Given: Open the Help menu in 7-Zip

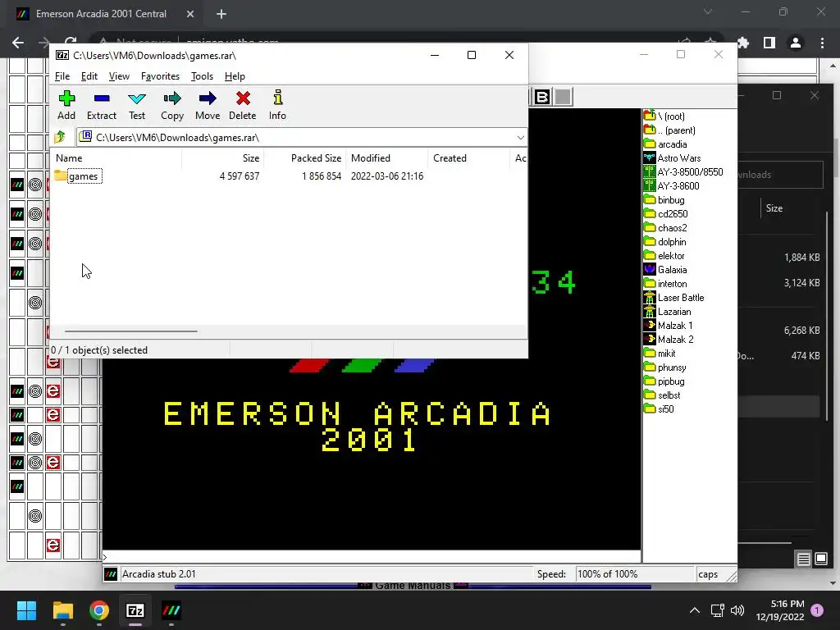Looking at the screenshot, I should point(235,76).
